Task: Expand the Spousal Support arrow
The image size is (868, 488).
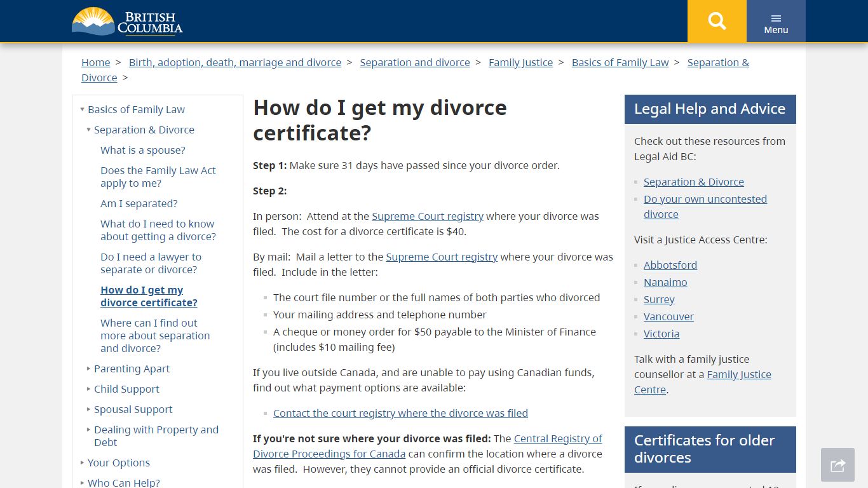Action: pos(88,409)
